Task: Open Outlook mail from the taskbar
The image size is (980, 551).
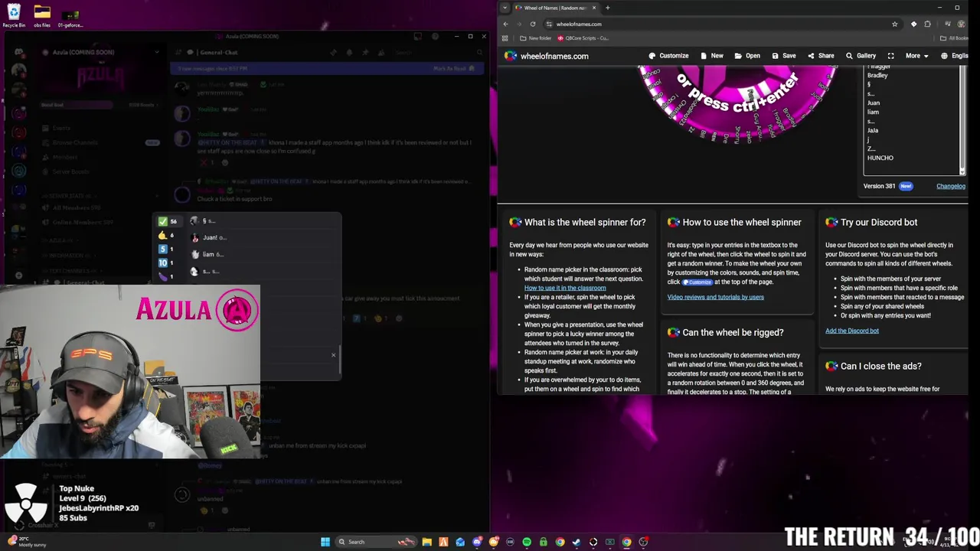Action: (x=460, y=542)
